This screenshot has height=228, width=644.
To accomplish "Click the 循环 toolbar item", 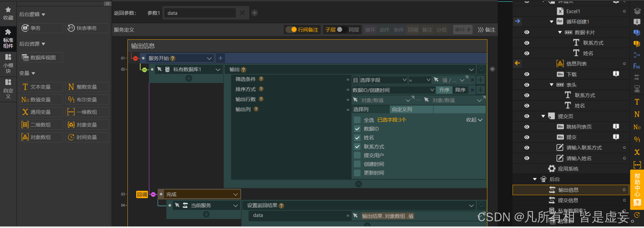I will pyautogui.click(x=370, y=30).
